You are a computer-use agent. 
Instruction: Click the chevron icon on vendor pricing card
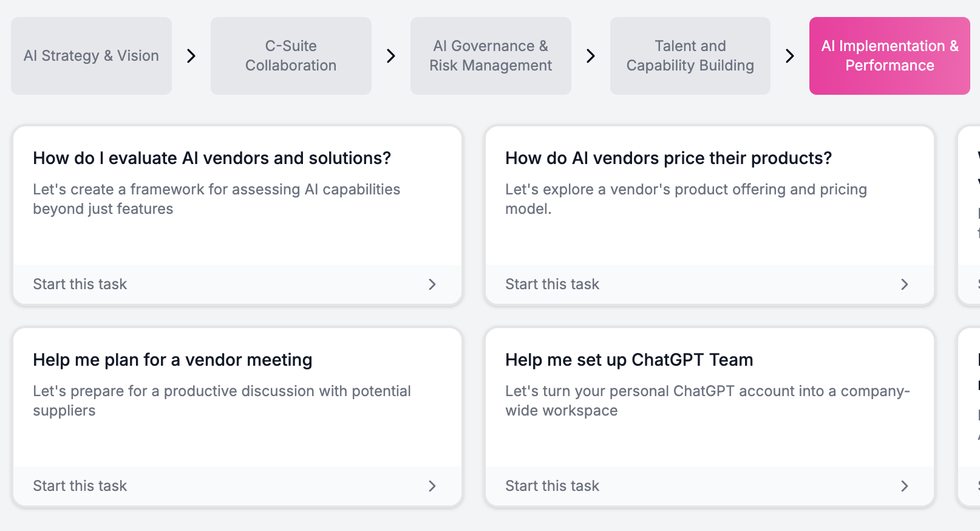click(904, 284)
